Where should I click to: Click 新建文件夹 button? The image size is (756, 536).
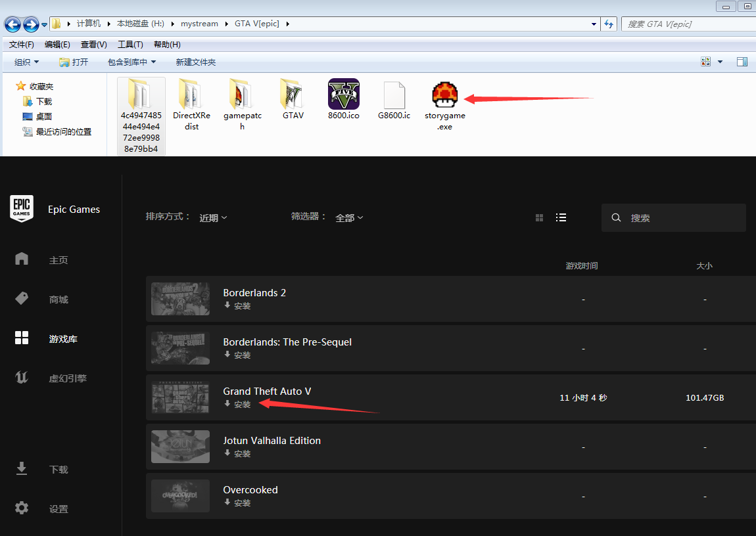tap(195, 62)
